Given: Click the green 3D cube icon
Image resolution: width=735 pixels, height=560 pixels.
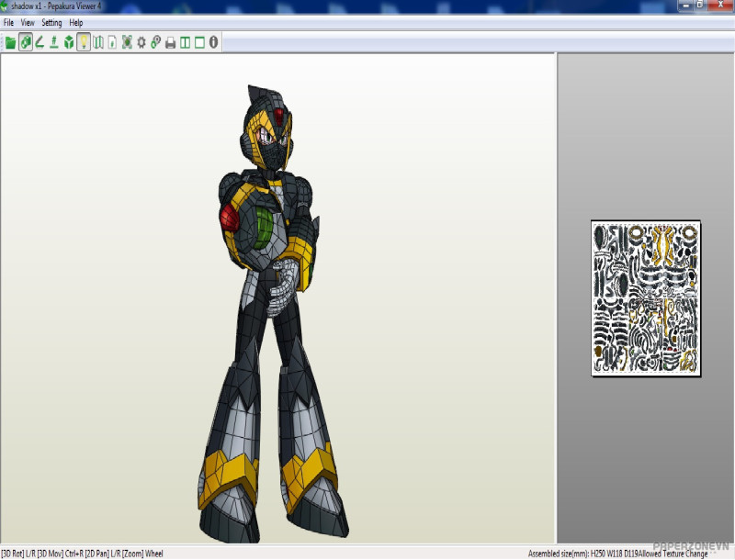Looking at the screenshot, I should click(69, 42).
